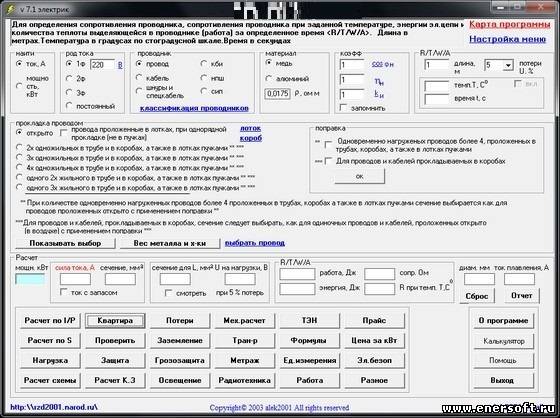This screenshot has width=560, height=418.
Task: Open 'Расчет схемы' section
Action: [x=50, y=380]
